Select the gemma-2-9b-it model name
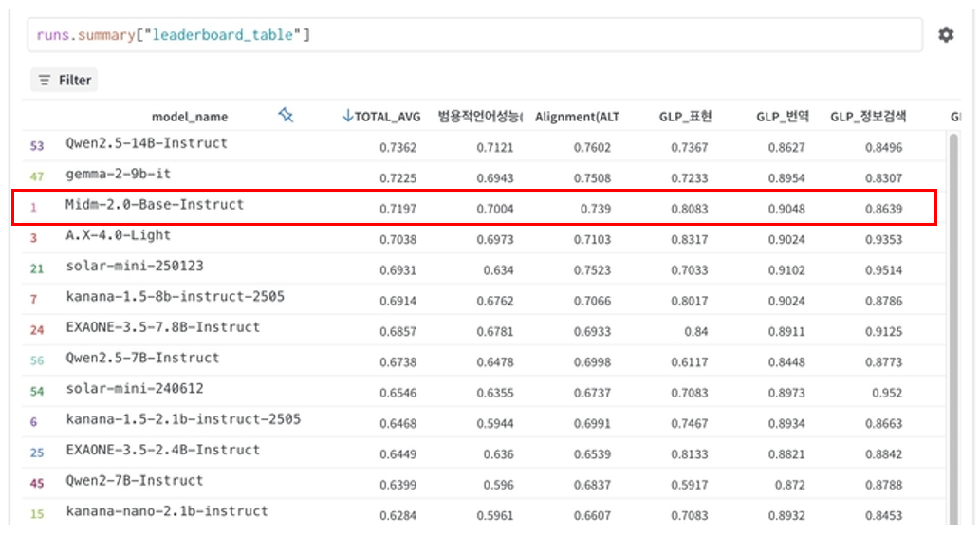The height and width of the screenshot is (536, 980). (119, 174)
